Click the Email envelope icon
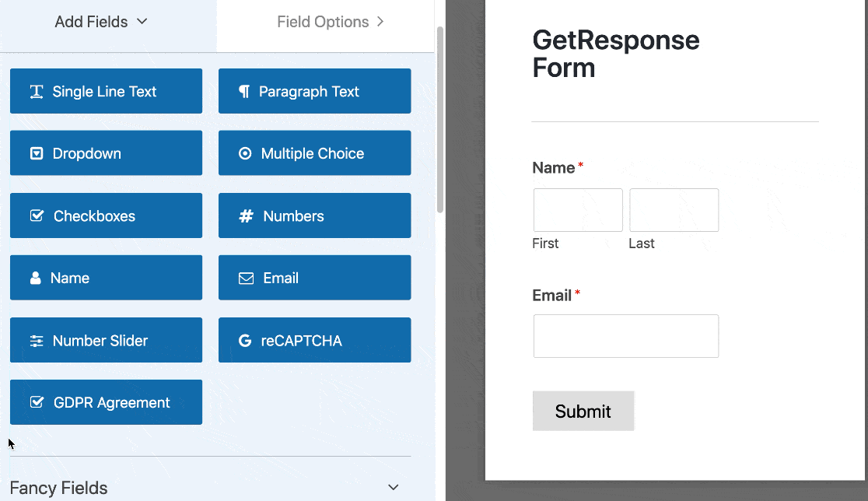The width and height of the screenshot is (868, 501). tap(246, 279)
